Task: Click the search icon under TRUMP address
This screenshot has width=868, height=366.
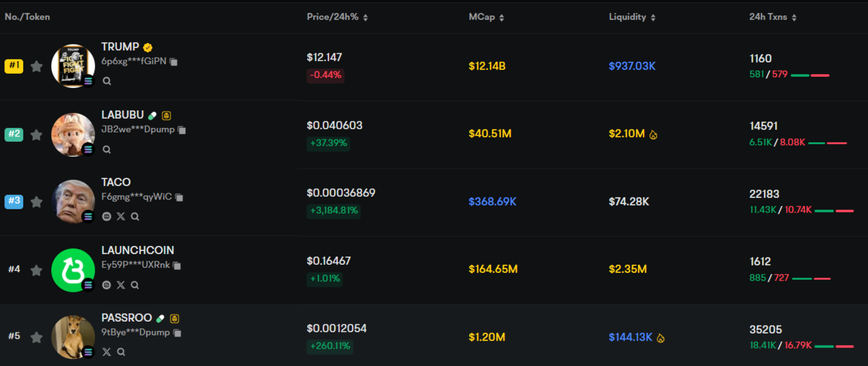Action: [107, 81]
